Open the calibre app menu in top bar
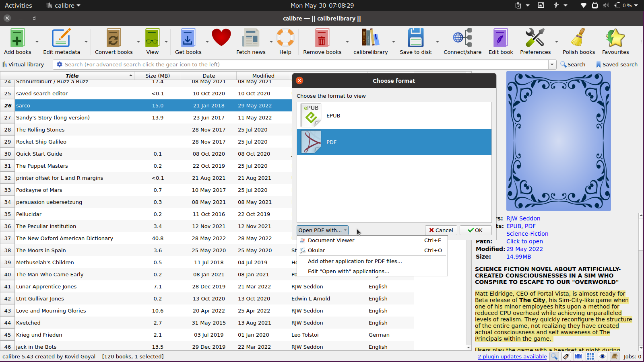Screen dimensions: 644x362 click(64, 5)
